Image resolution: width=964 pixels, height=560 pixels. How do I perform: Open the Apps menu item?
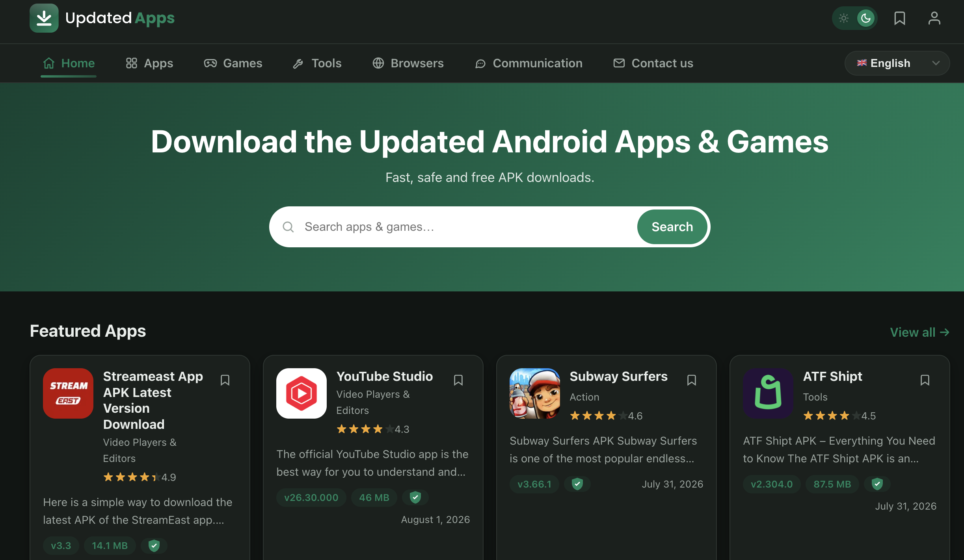(149, 63)
